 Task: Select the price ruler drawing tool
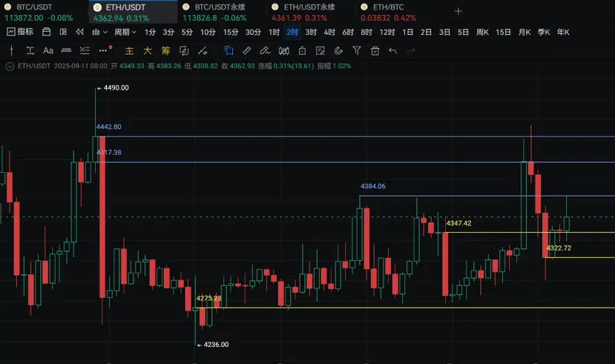coord(66,50)
